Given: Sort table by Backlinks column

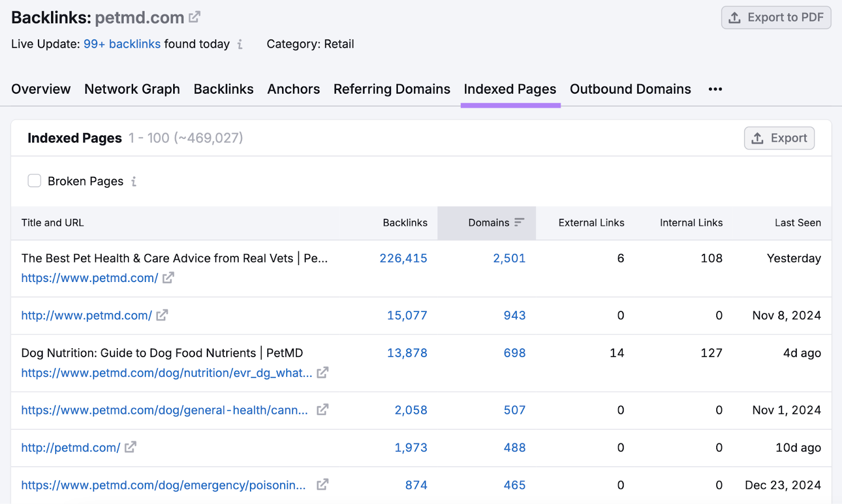Looking at the screenshot, I should pos(405,223).
